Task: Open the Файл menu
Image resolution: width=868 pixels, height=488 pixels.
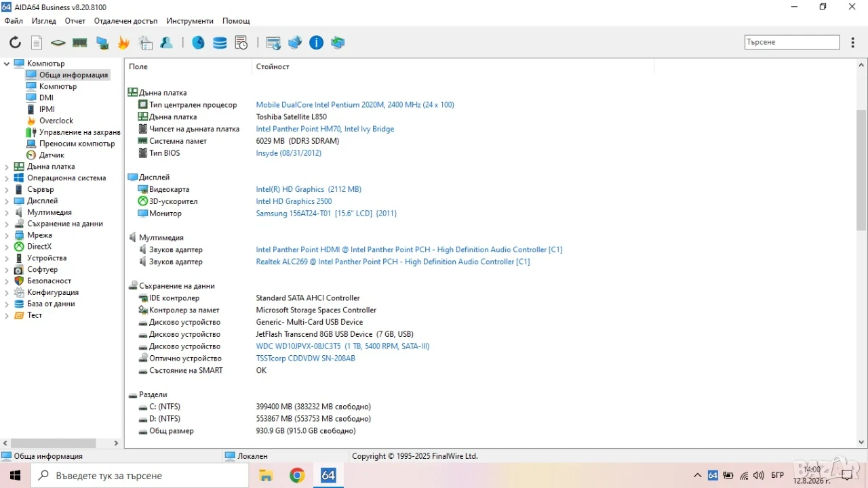Action: (14, 21)
